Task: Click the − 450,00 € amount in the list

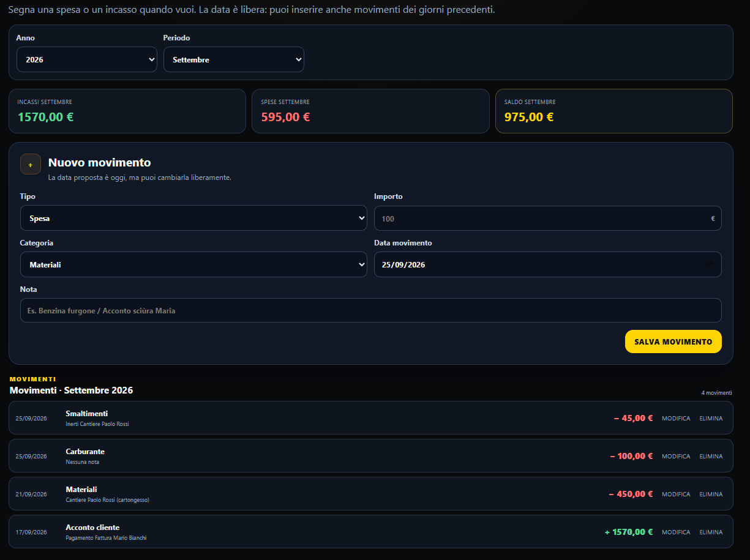Action: 631,495
